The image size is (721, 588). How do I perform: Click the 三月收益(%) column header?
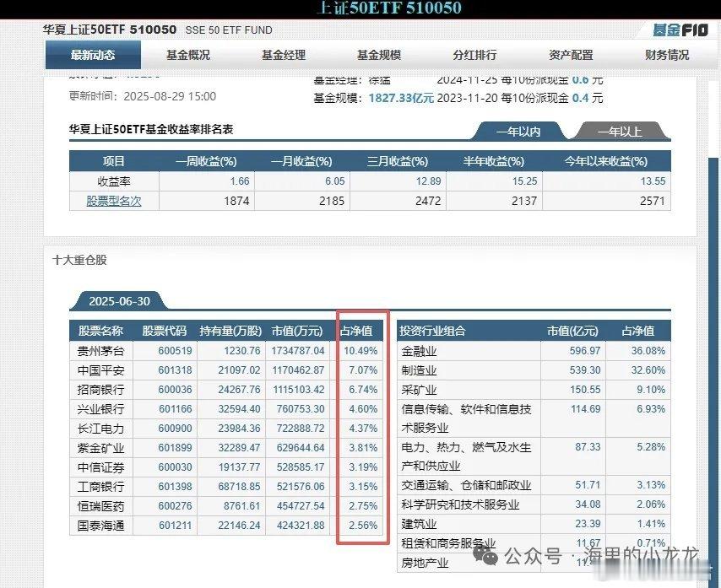398,161
